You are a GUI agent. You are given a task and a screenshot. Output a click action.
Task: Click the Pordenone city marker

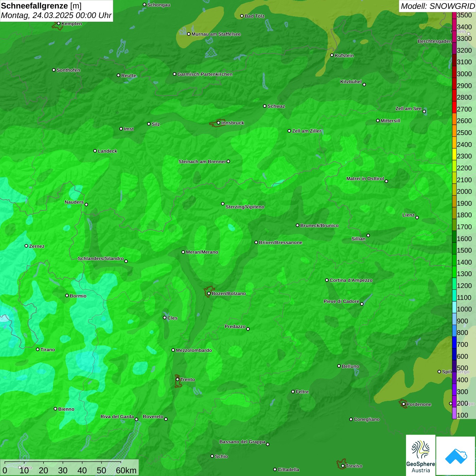404,404
